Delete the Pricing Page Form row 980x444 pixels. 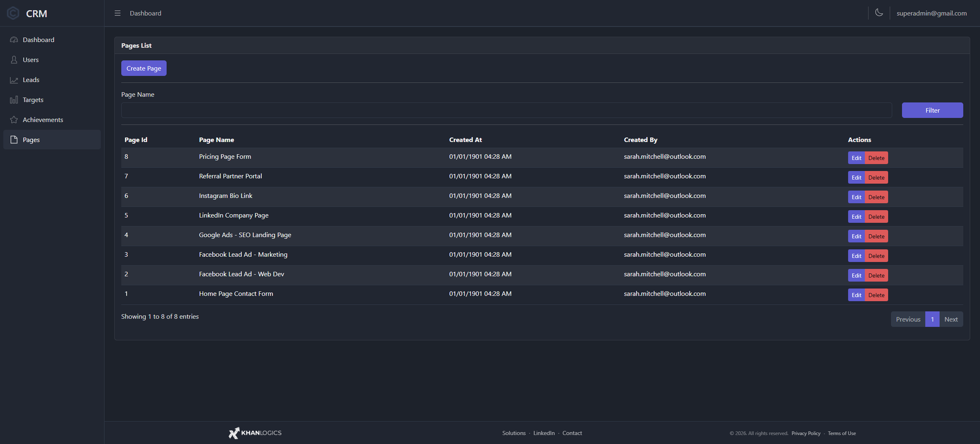876,158
